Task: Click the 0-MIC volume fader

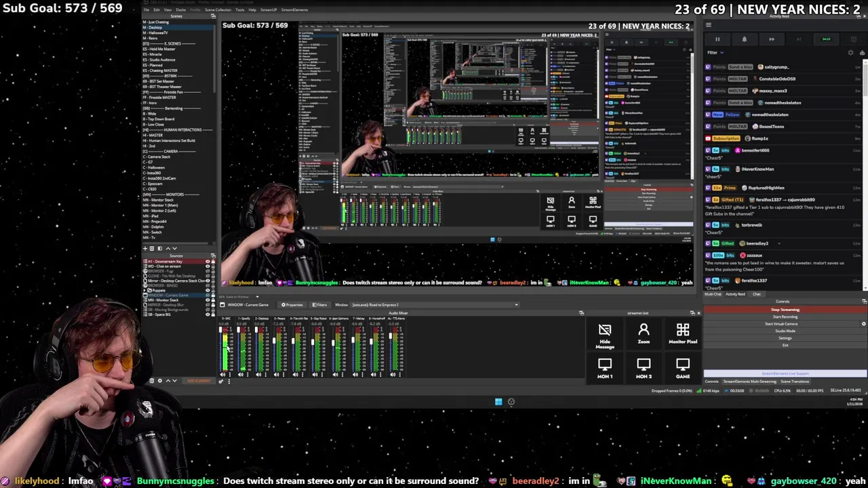Action: tap(220, 329)
